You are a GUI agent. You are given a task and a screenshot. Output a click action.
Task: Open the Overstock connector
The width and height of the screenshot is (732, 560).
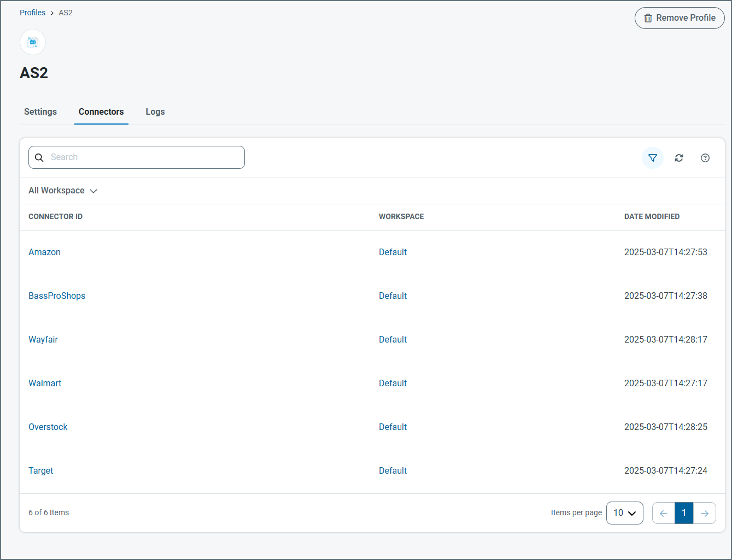pyautogui.click(x=48, y=427)
